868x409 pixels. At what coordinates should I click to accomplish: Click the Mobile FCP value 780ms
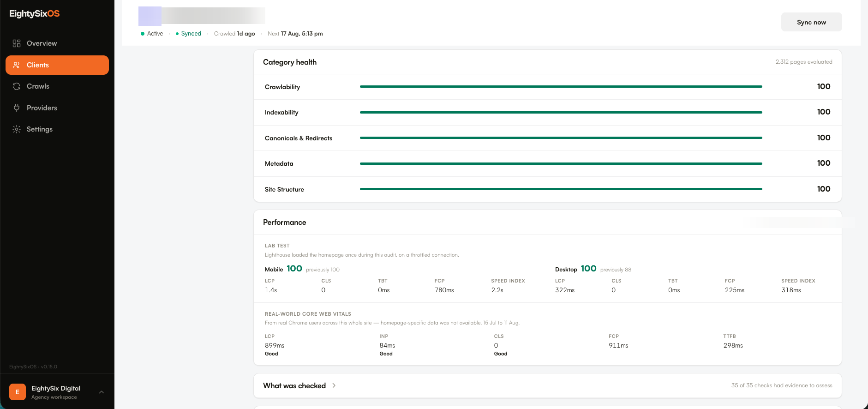click(x=444, y=290)
